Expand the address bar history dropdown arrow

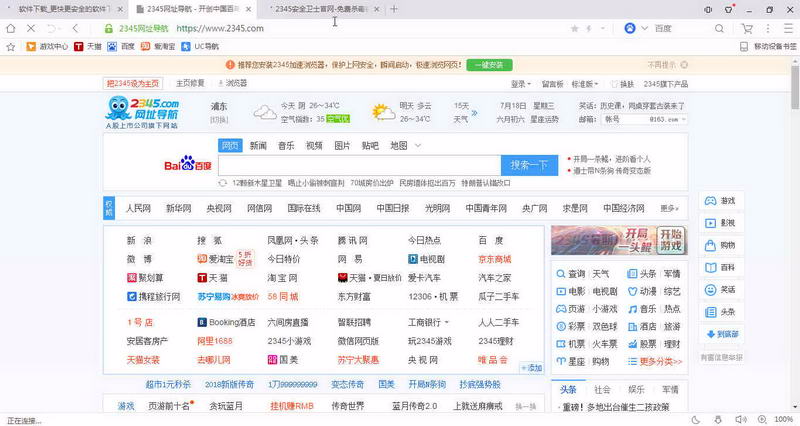(x=603, y=29)
